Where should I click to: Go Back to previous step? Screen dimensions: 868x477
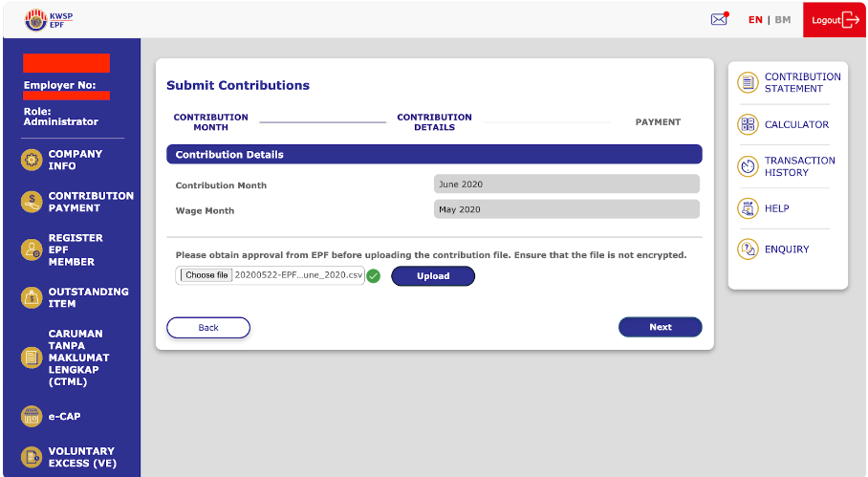tap(208, 328)
